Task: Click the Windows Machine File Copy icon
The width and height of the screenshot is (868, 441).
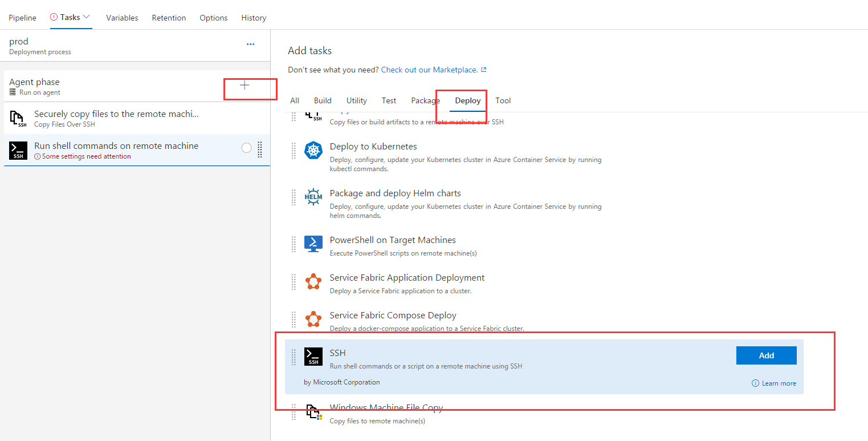Action: (x=313, y=412)
